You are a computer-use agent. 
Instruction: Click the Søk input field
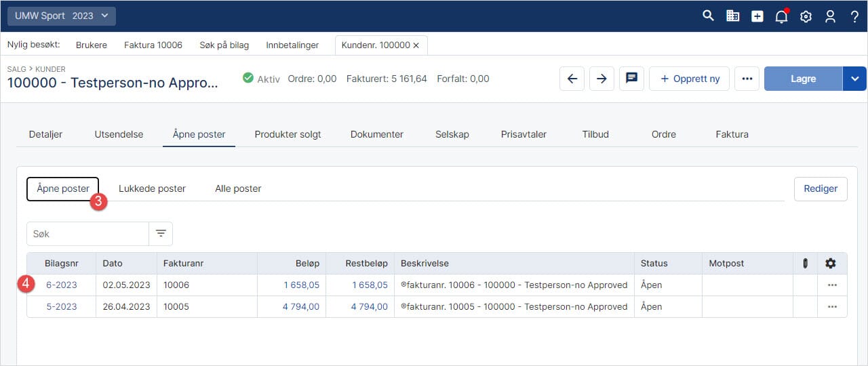point(87,234)
